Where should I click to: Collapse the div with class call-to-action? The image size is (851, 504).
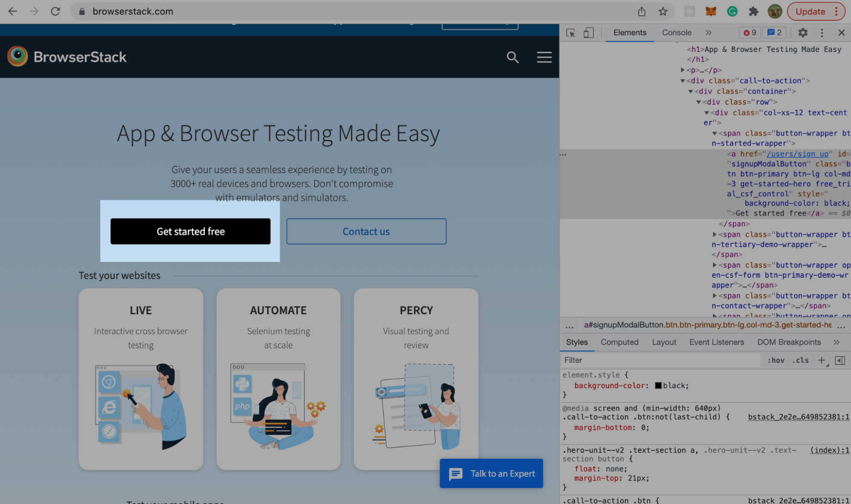click(684, 80)
